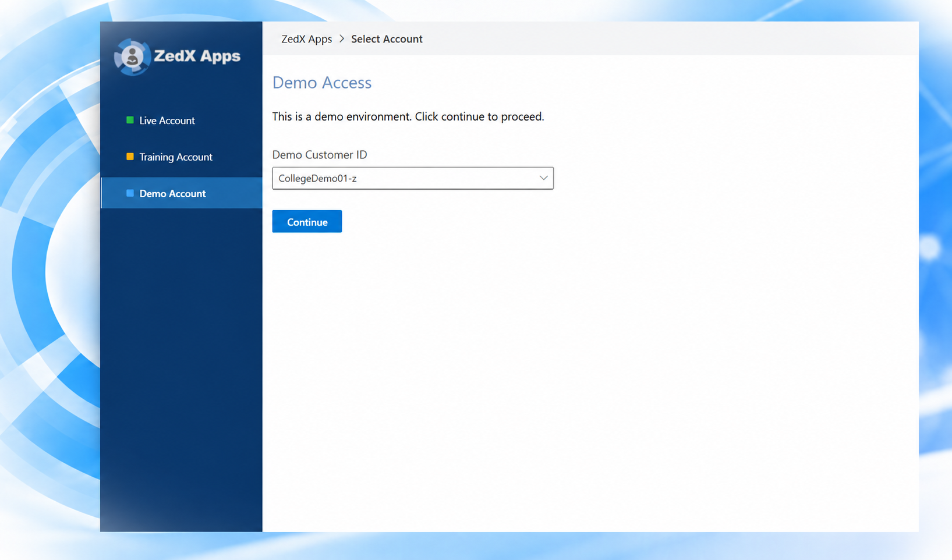Click ZedX Apps breadcrumb link
The width and height of the screenshot is (952, 560).
click(306, 39)
